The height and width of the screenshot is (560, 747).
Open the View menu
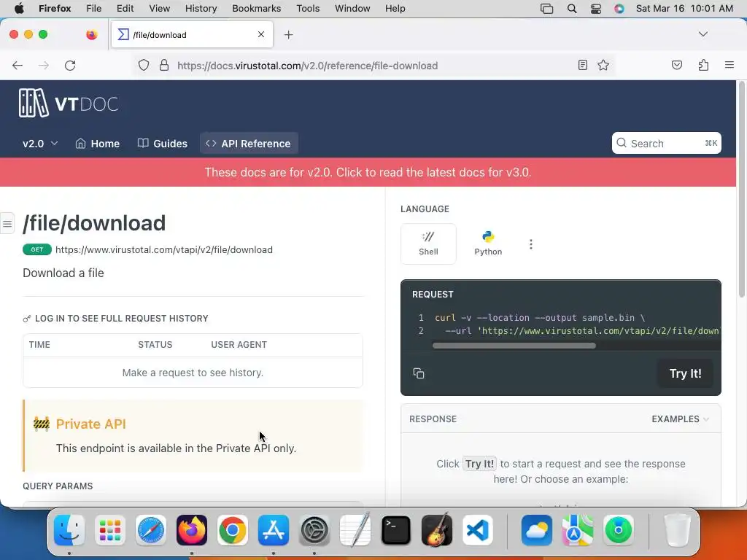click(x=159, y=9)
